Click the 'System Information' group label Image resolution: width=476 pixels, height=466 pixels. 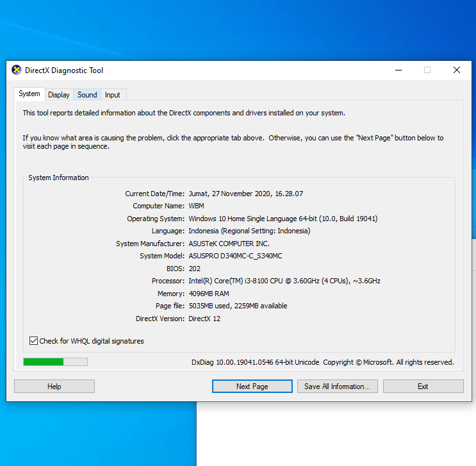(x=58, y=178)
